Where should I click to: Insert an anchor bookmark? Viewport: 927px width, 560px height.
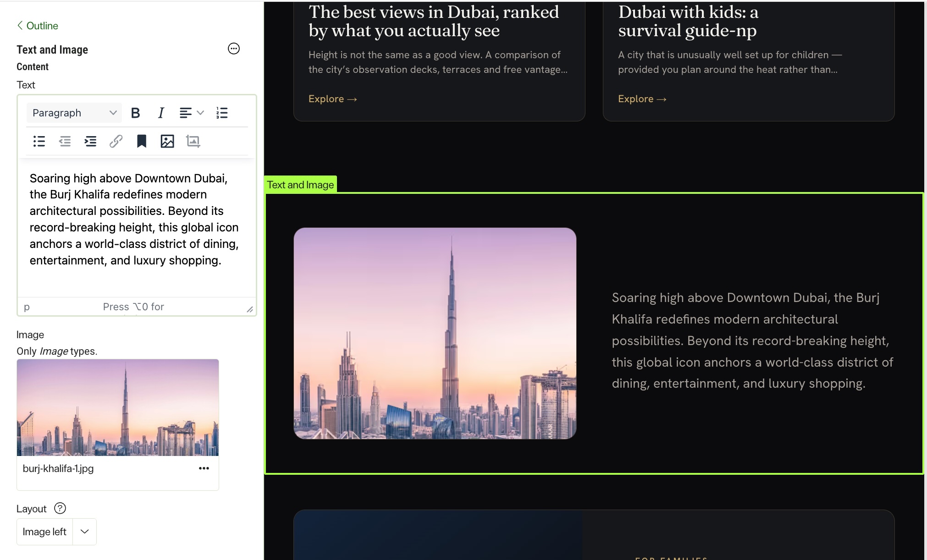coord(142,141)
